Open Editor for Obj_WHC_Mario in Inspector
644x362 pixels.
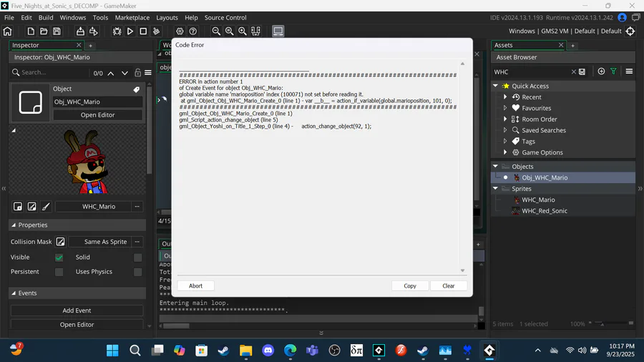(98, 115)
